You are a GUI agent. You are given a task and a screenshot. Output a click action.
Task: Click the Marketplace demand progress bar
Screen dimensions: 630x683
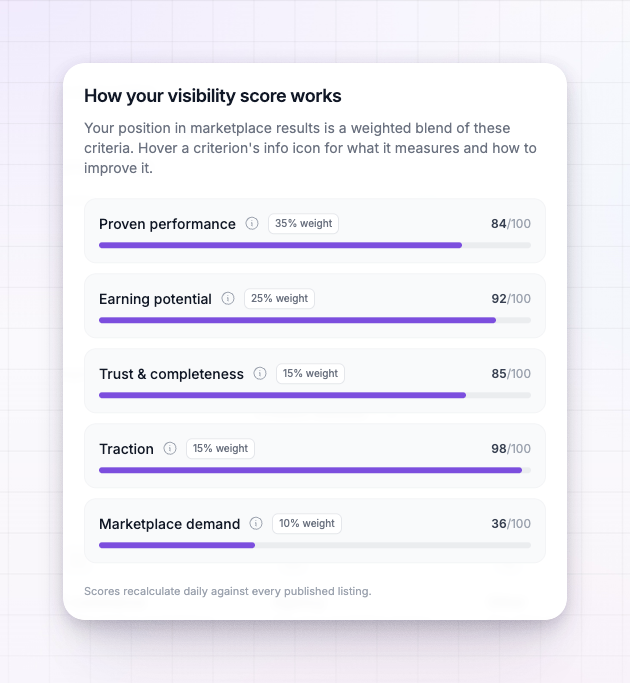click(315, 545)
